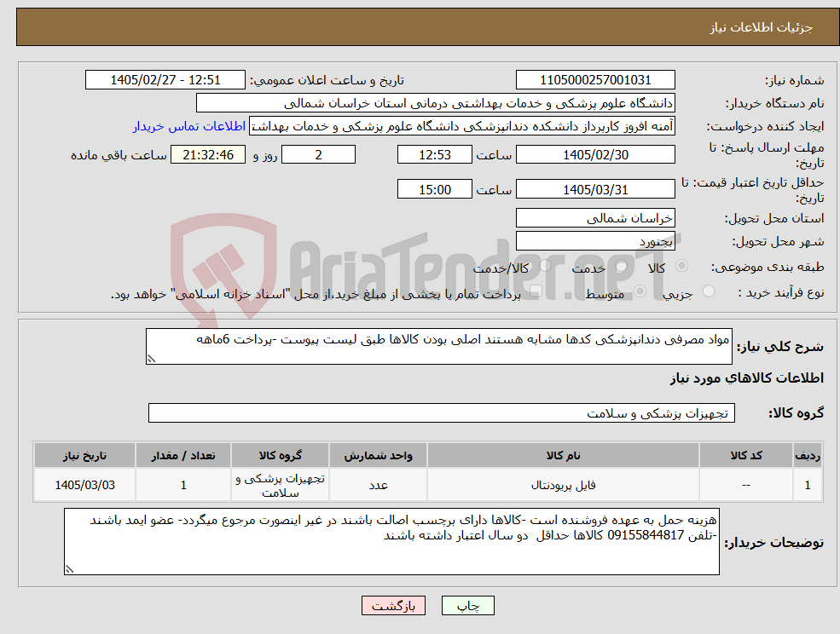Click the buyer notes textarea
This screenshot has width=840, height=634.
coord(391,541)
